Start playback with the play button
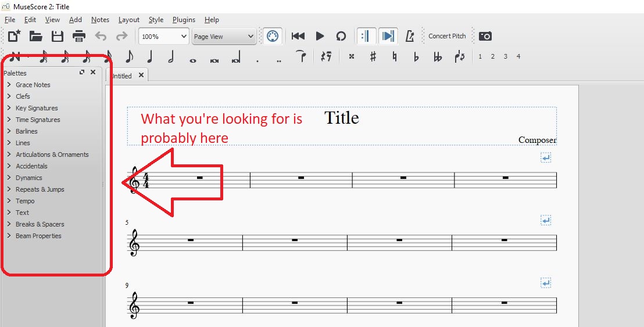This screenshot has width=644, height=327. coord(320,36)
